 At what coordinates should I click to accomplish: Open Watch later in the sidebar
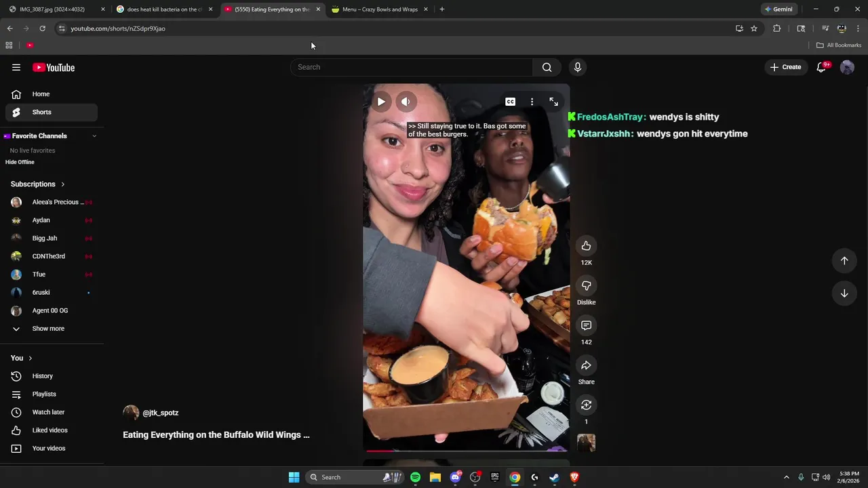52,412
